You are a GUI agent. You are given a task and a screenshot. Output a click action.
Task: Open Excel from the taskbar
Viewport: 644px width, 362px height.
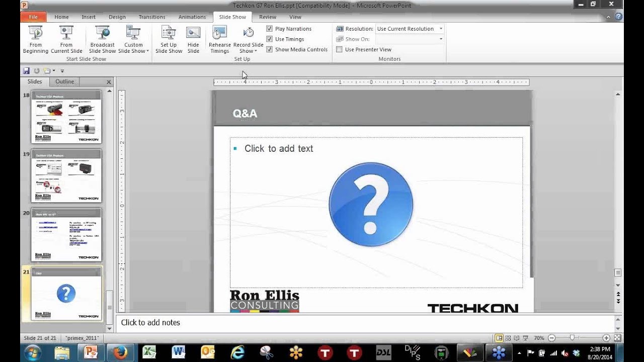[x=149, y=352]
